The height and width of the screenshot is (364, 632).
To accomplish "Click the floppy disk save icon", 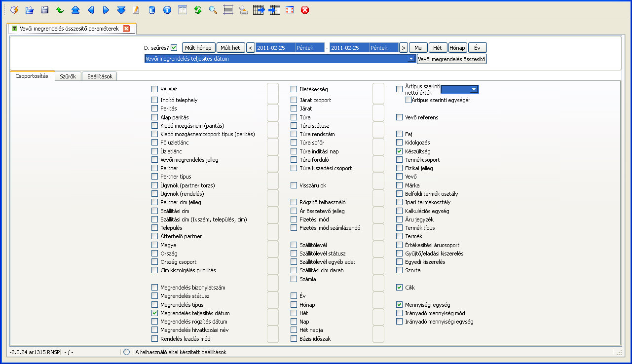I will pos(45,9).
